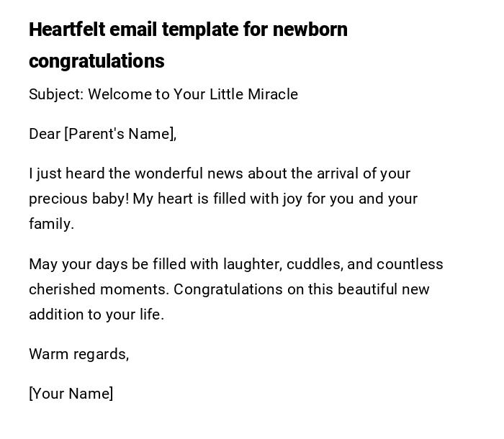Click the 'Warm regards,' closing line
Screen dimensions: 504x439
(78, 354)
